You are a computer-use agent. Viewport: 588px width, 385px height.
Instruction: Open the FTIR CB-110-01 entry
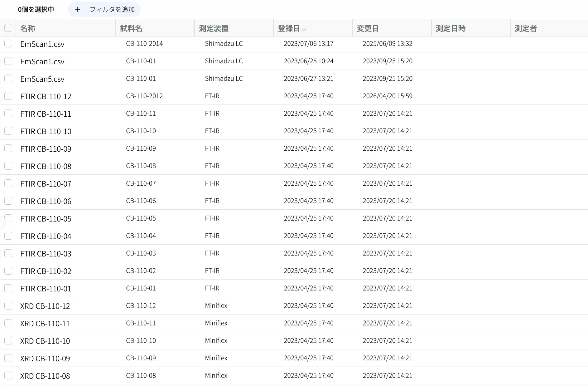(46, 289)
